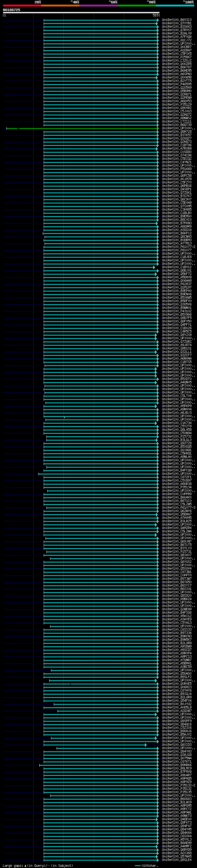Select hit UniRef100_Q9SLE4

(177, 860)
